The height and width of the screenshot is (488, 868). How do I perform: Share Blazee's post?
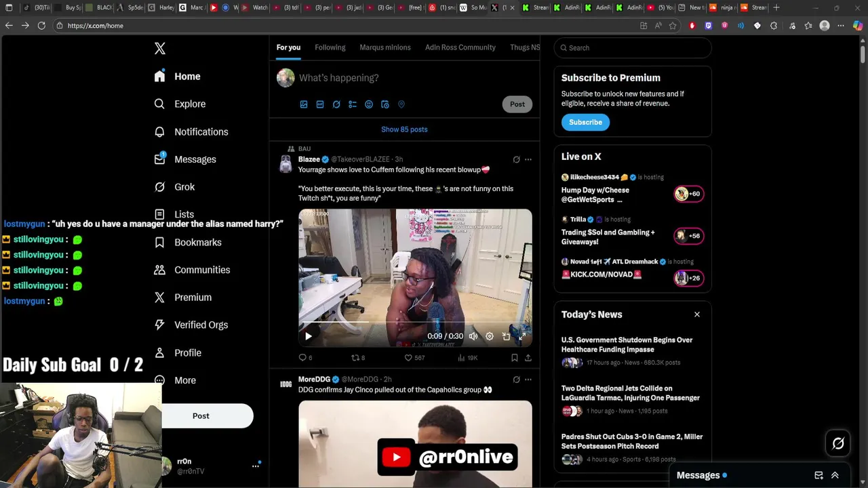[x=528, y=358]
